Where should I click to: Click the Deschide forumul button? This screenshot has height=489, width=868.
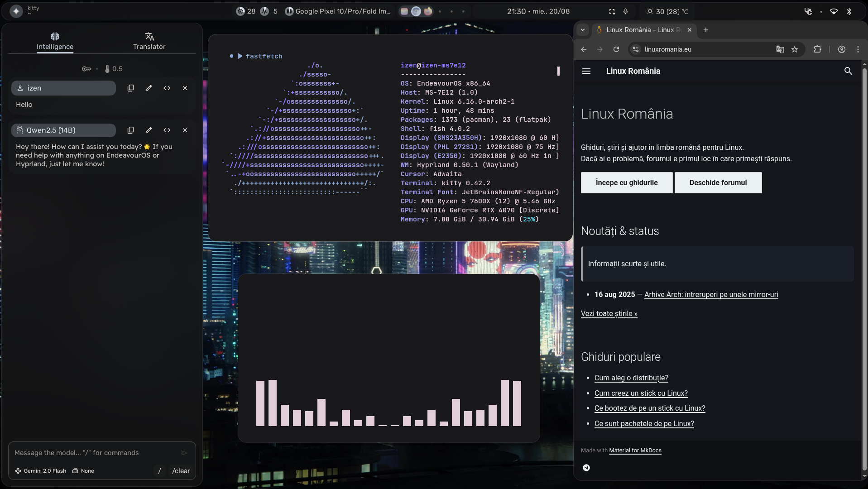click(718, 182)
